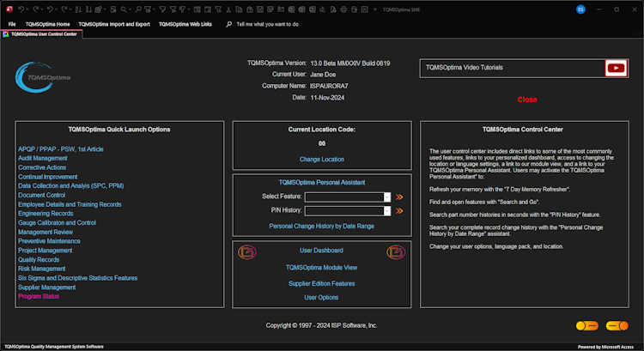Select the TQMSOptima User Control Center tab
The height and width of the screenshot is (351, 644).
click(x=41, y=34)
